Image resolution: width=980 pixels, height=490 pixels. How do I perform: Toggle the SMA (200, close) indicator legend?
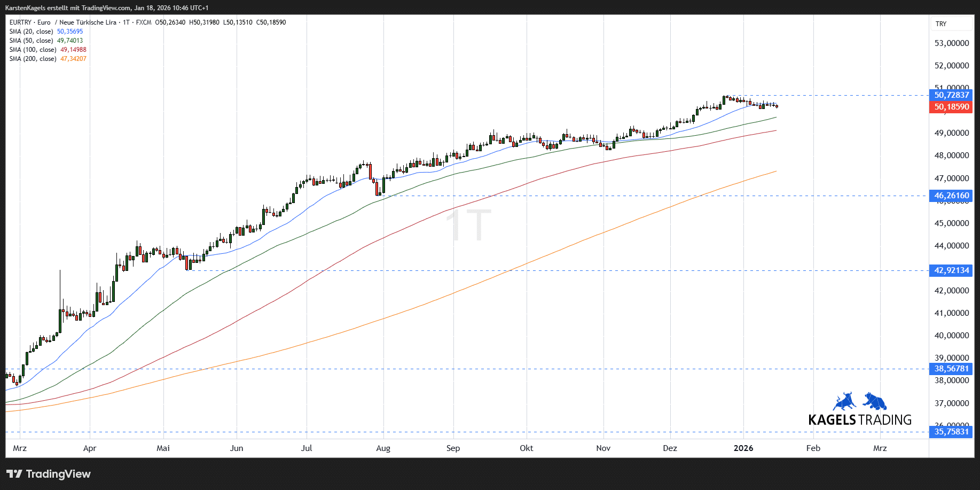click(33, 59)
